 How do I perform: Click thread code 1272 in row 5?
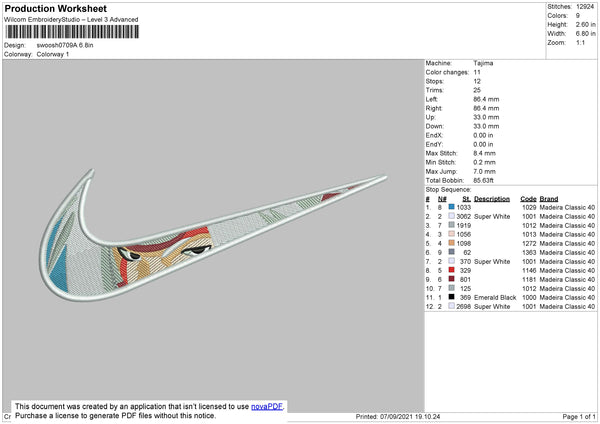pos(529,243)
